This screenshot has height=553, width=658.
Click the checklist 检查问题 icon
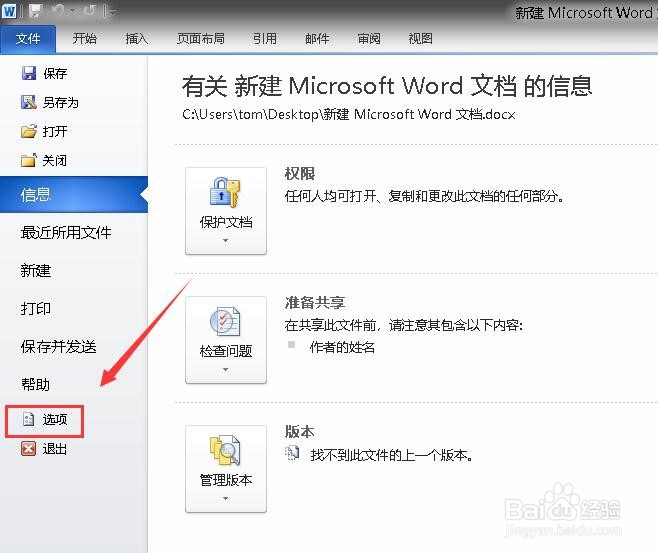(225, 321)
